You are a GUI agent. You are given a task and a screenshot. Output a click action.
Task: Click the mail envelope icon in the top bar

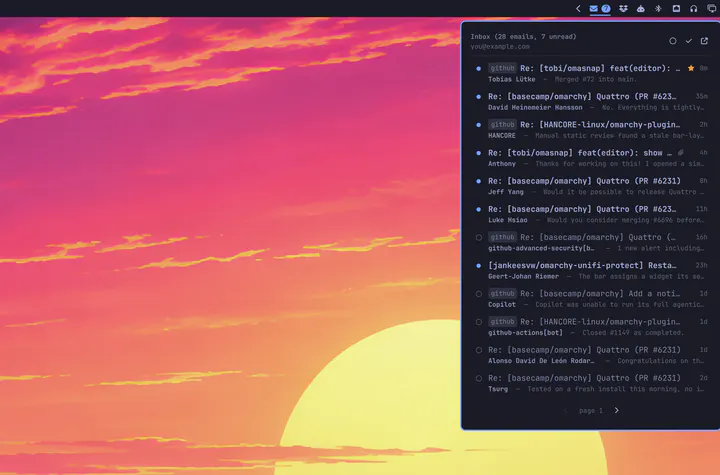click(594, 8)
